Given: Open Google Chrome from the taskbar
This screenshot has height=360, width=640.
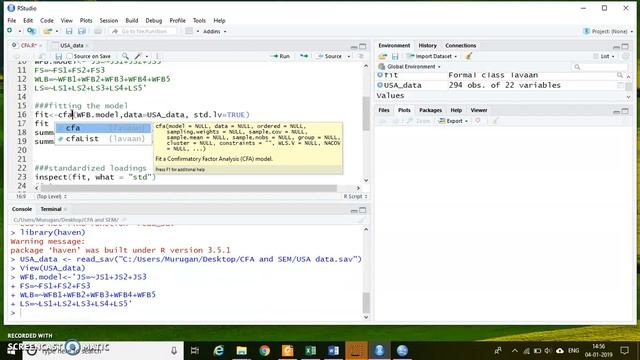Looking at the screenshot, I should [264, 350].
